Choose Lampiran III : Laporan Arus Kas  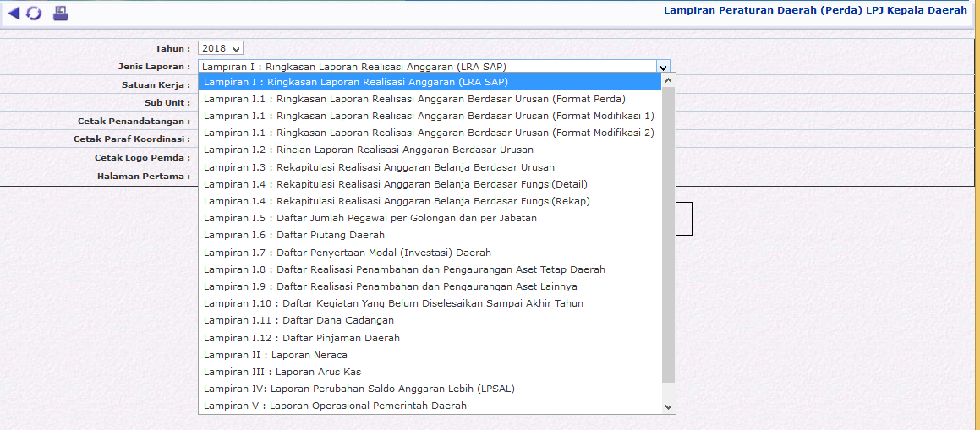coord(282,372)
